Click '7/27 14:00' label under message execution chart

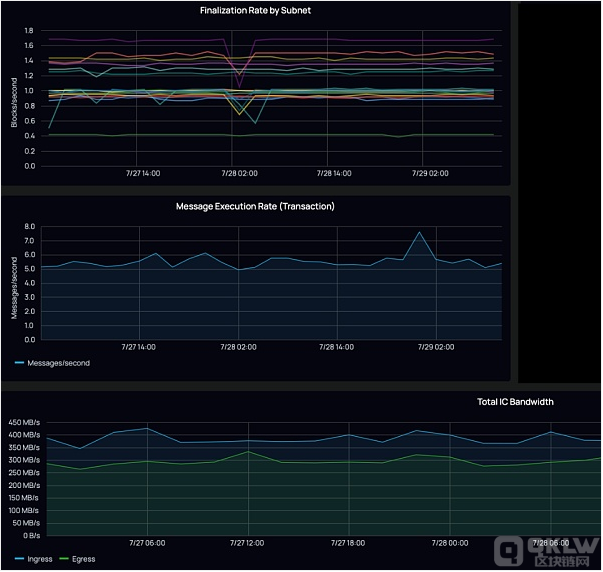pyautogui.click(x=138, y=347)
